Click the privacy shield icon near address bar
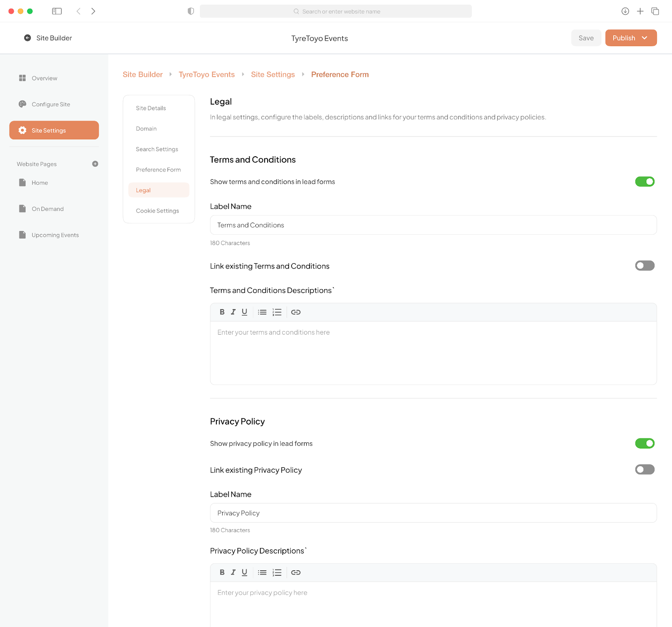672x627 pixels. (x=191, y=11)
